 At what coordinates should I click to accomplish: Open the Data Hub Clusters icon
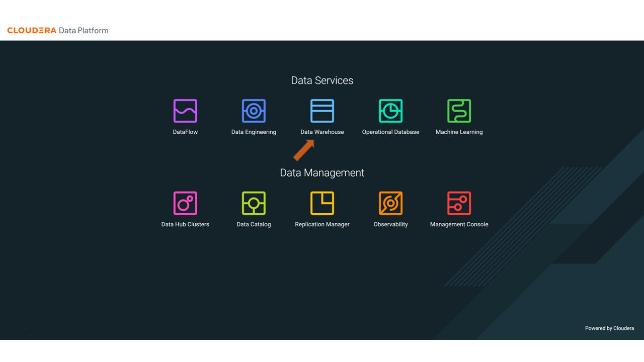(x=185, y=203)
